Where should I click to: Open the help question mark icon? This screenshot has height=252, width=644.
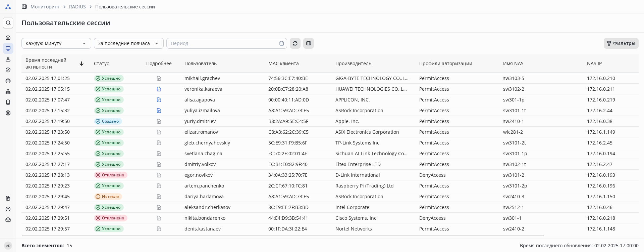click(x=8, y=209)
